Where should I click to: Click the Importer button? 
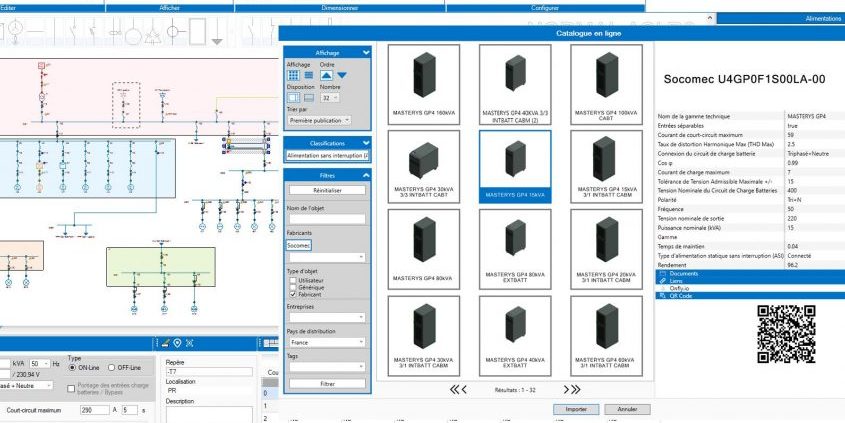coord(576,410)
